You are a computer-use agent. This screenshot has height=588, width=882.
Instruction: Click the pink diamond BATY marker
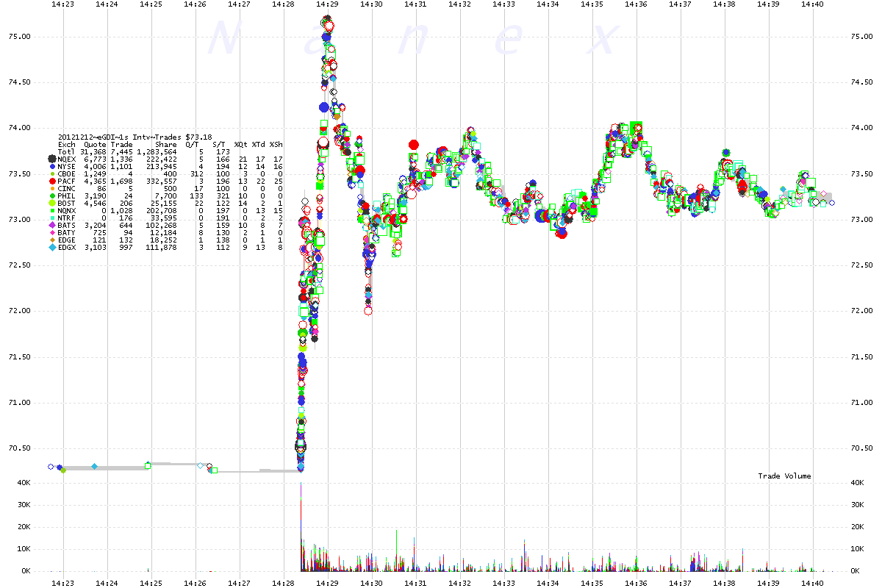point(51,232)
